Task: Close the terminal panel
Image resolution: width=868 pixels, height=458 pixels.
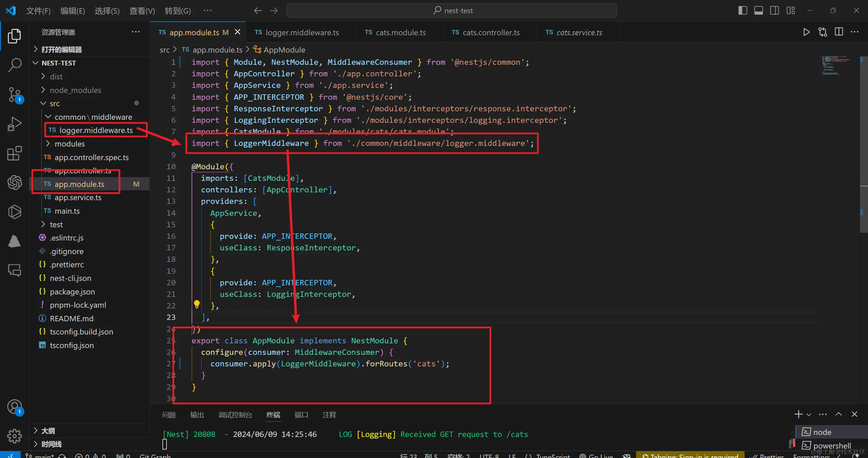Action: pyautogui.click(x=854, y=414)
